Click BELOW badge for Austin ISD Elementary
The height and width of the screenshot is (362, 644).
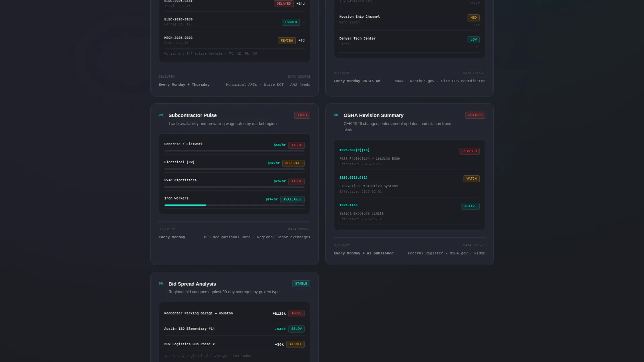point(297,329)
